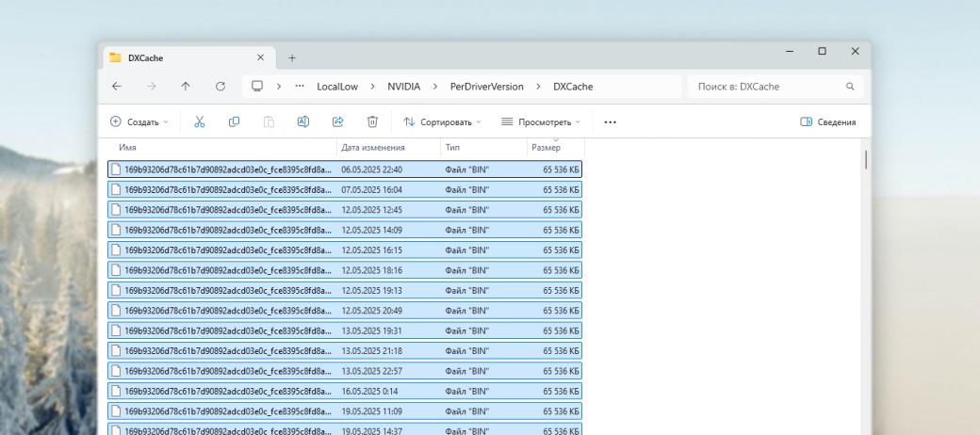This screenshot has height=435, width=980.
Task: Select the file dated 13.05.2025 21:18
Action: tap(345, 351)
